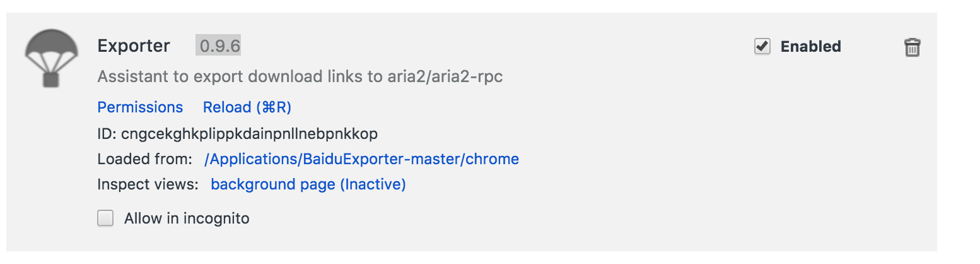Inspect the background page (Inactive) view

308,184
